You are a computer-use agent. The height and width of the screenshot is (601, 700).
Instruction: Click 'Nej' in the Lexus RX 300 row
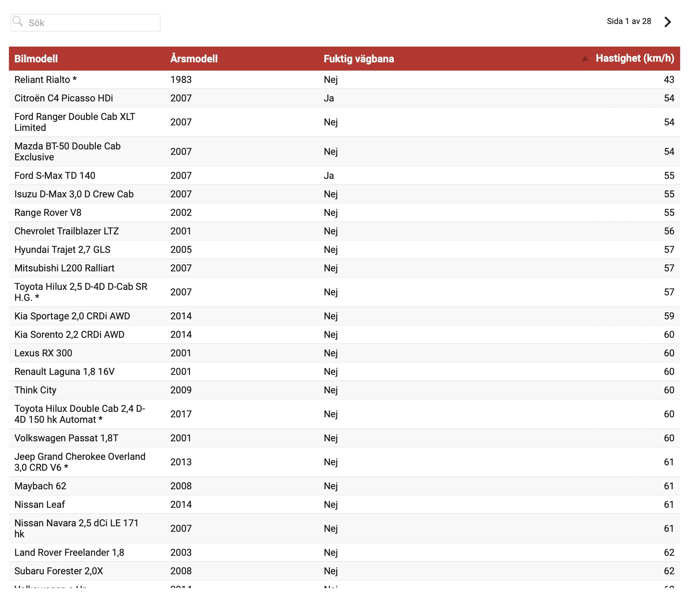331,353
